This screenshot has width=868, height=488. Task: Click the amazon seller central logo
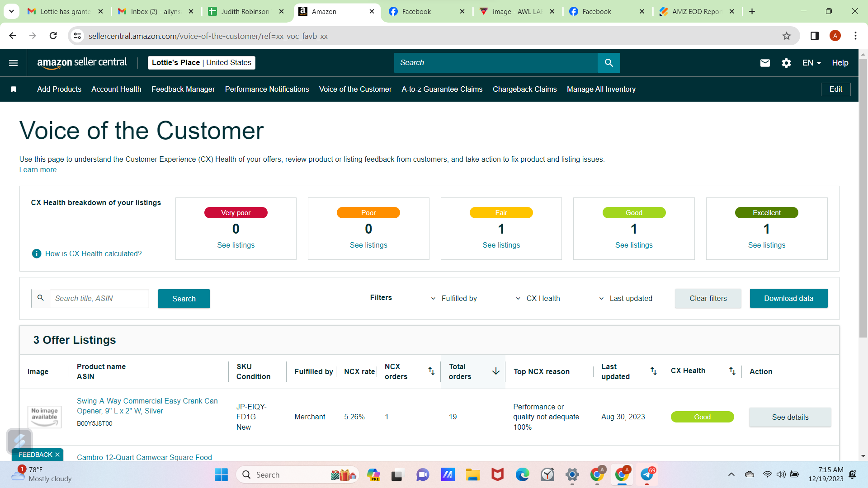(82, 63)
